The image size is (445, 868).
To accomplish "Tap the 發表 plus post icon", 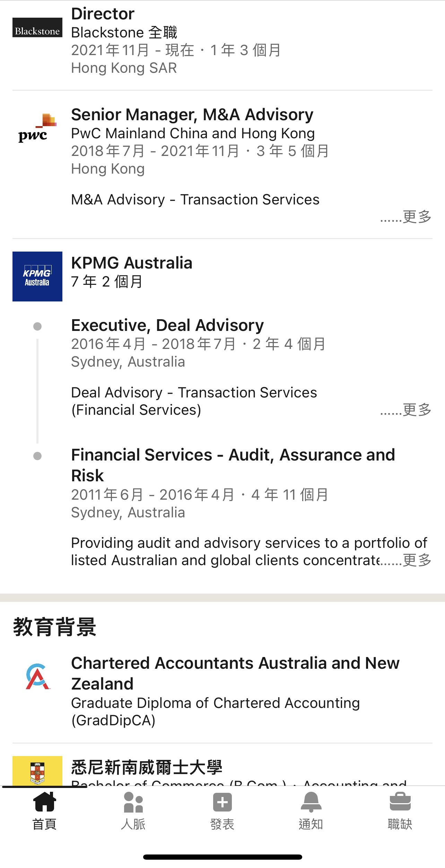I will [x=222, y=802].
